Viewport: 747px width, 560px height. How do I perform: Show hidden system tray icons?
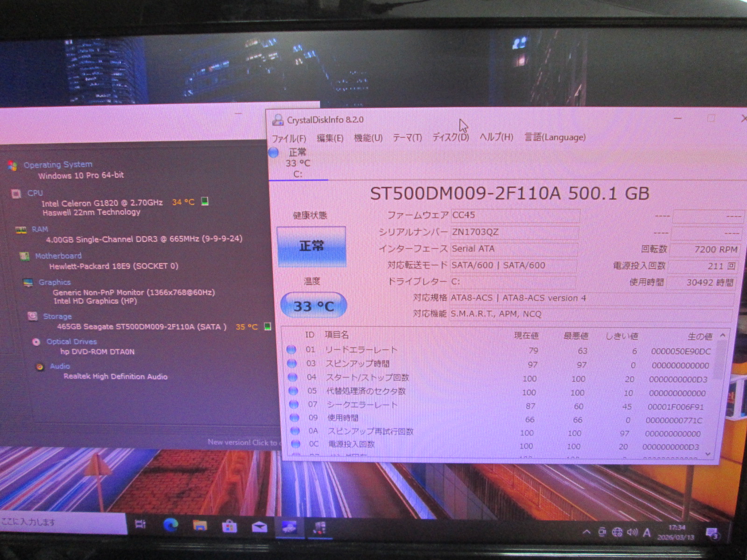[587, 532]
